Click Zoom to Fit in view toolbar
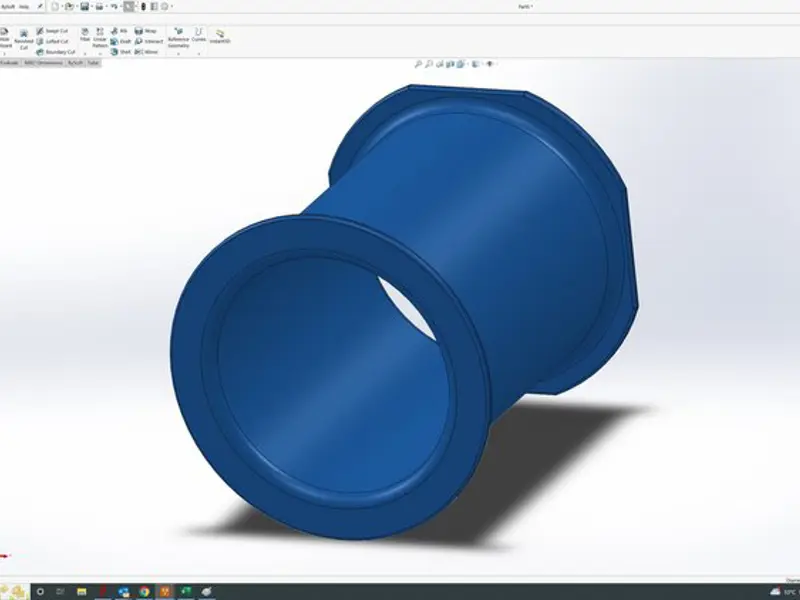The height and width of the screenshot is (600, 800). click(417, 64)
